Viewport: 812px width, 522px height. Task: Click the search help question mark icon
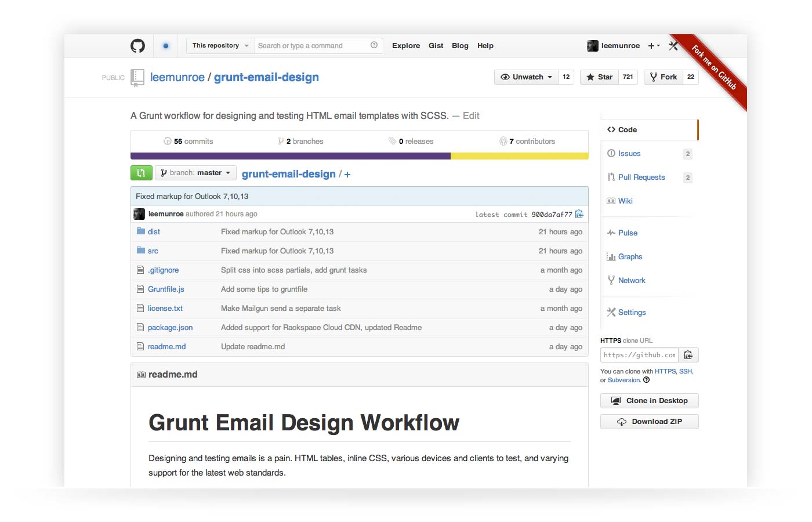point(374,45)
